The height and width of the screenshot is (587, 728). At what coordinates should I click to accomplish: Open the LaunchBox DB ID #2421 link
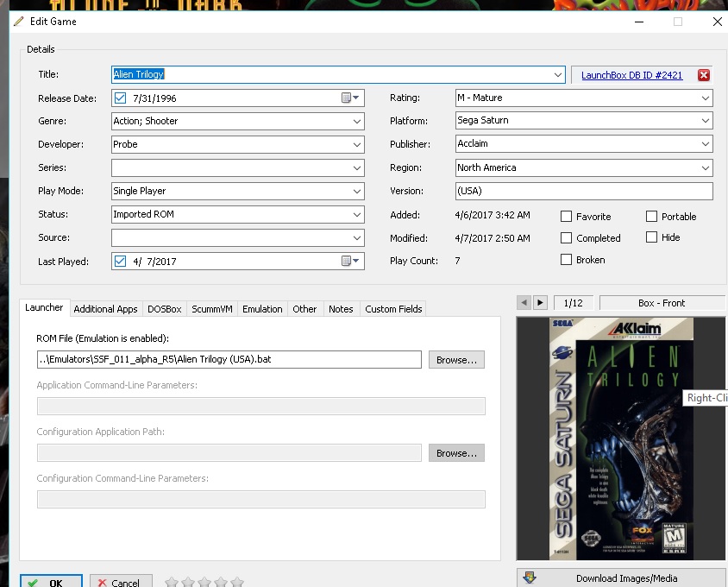[x=632, y=75]
